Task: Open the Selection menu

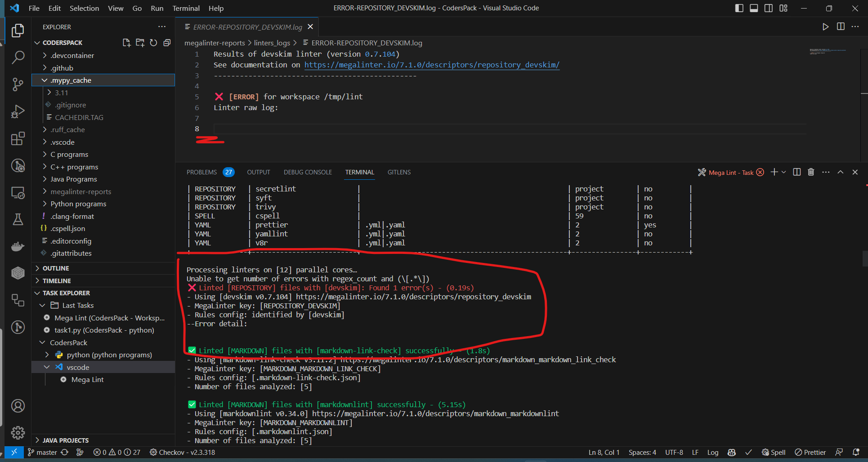Action: pos(84,8)
